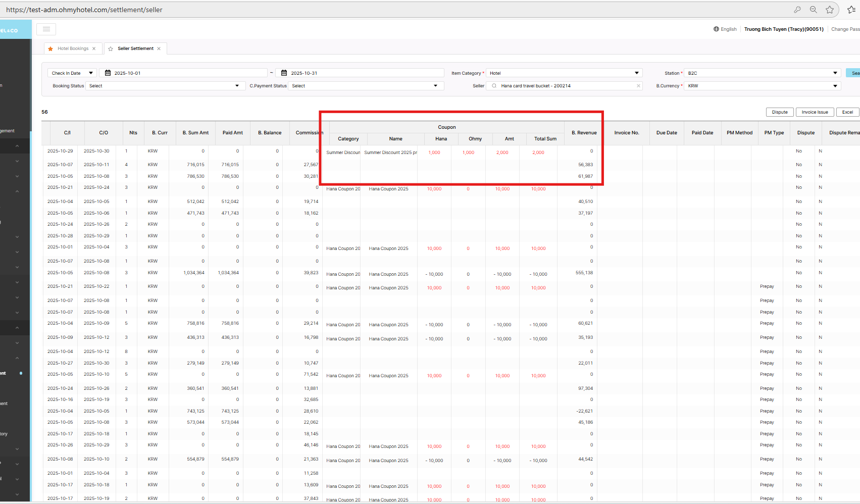Close the Seller Settlement tab

[x=159, y=49]
